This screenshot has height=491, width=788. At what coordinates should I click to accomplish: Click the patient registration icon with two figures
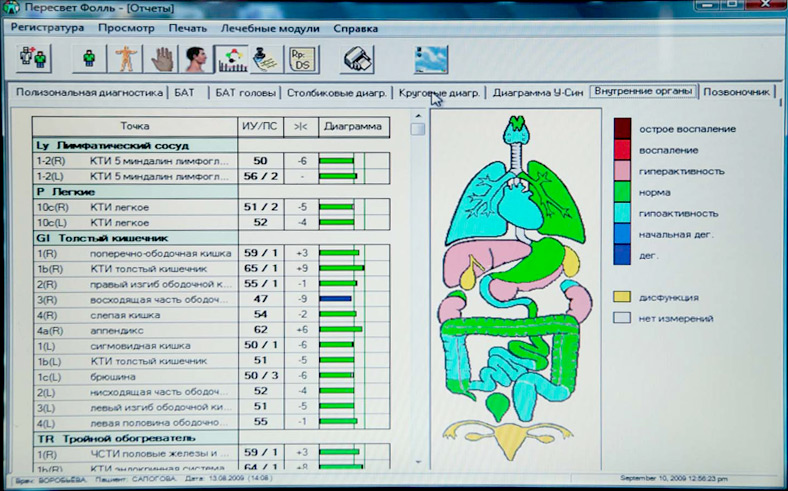(33, 59)
